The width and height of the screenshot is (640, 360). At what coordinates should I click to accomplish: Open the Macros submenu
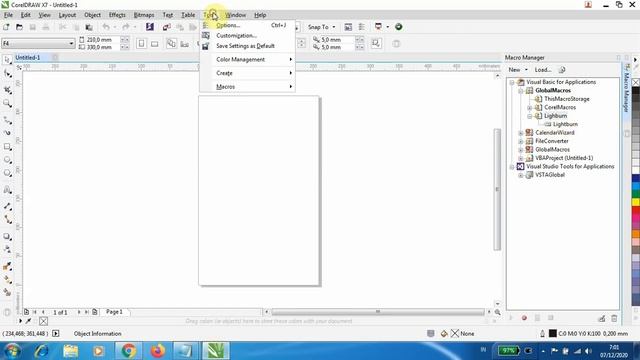(x=247, y=87)
